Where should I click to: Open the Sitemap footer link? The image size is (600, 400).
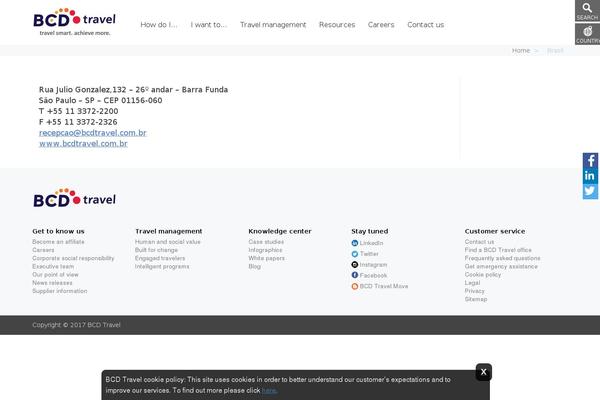pos(476,299)
